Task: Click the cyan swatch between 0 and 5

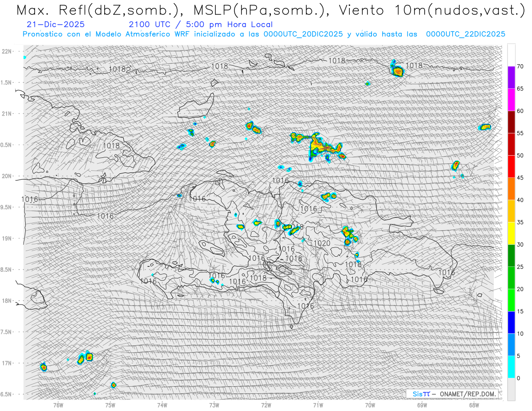Action: (511, 367)
